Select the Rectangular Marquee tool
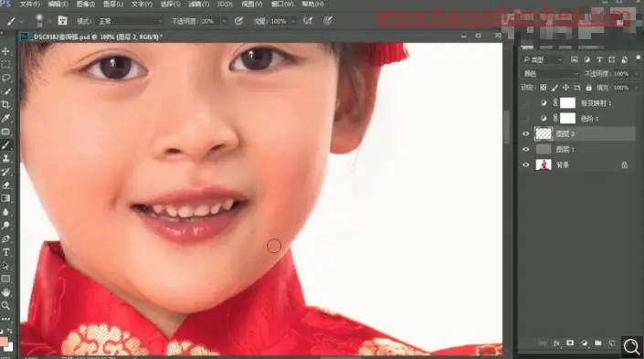The height and width of the screenshot is (359, 644). pos(5,65)
